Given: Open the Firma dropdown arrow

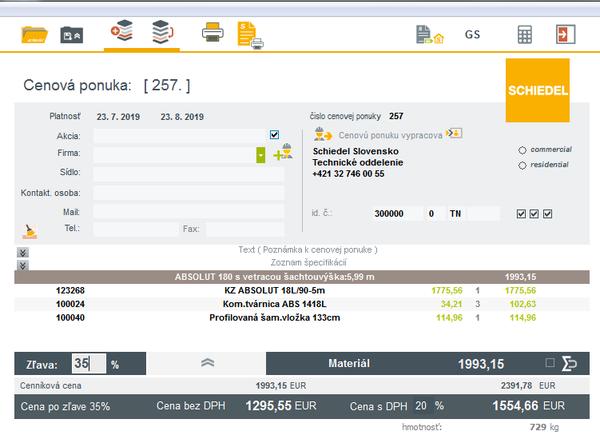Looking at the screenshot, I should coord(261,155).
